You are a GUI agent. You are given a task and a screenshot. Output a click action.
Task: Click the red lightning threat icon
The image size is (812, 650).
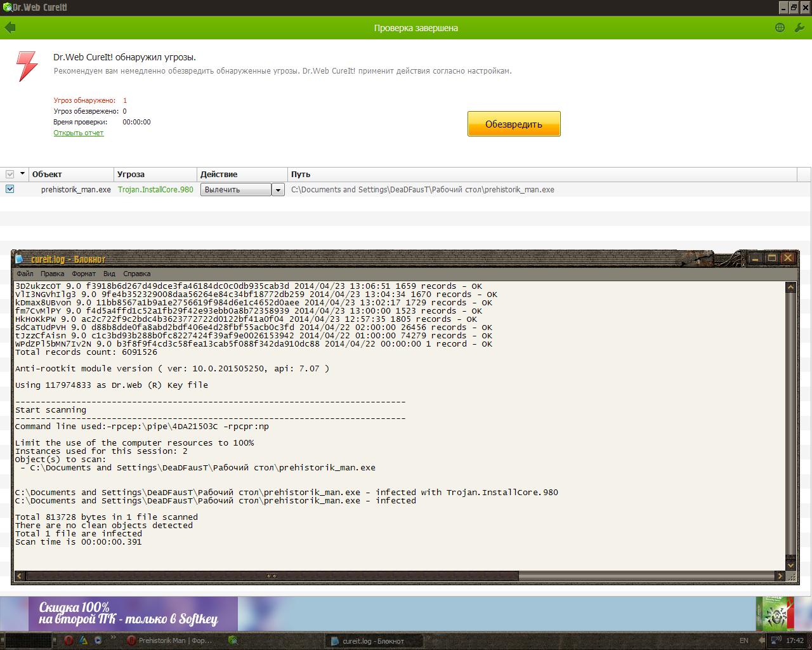coord(27,66)
